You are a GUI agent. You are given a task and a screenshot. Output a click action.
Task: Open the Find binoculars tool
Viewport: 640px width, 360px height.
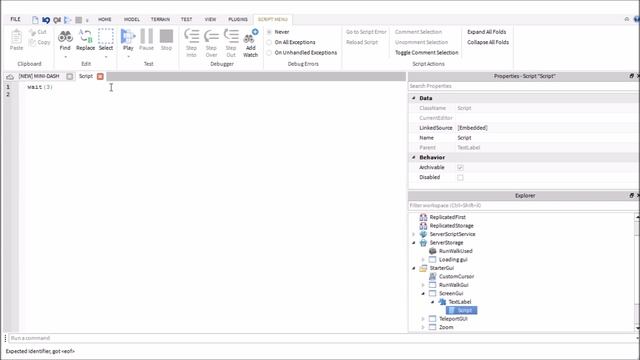[x=65, y=37]
